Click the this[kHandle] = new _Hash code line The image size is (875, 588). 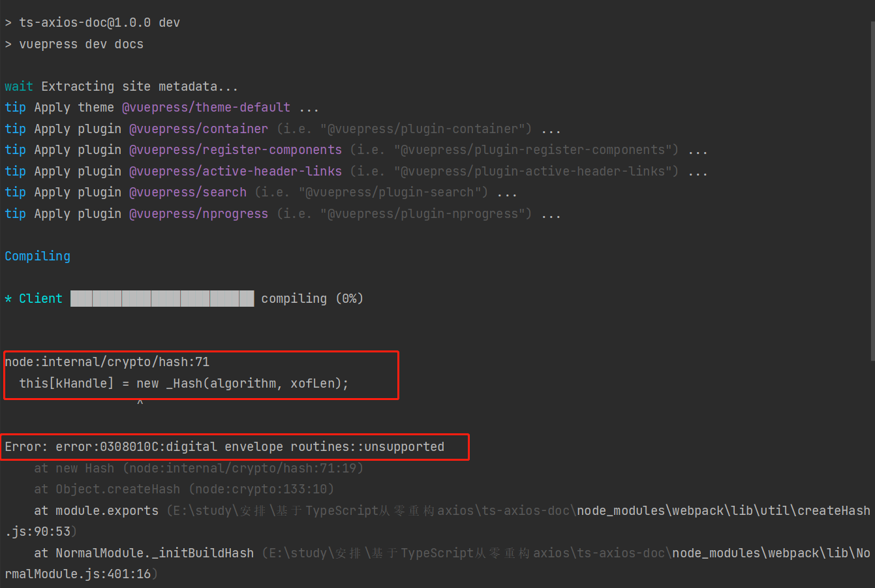(183, 384)
